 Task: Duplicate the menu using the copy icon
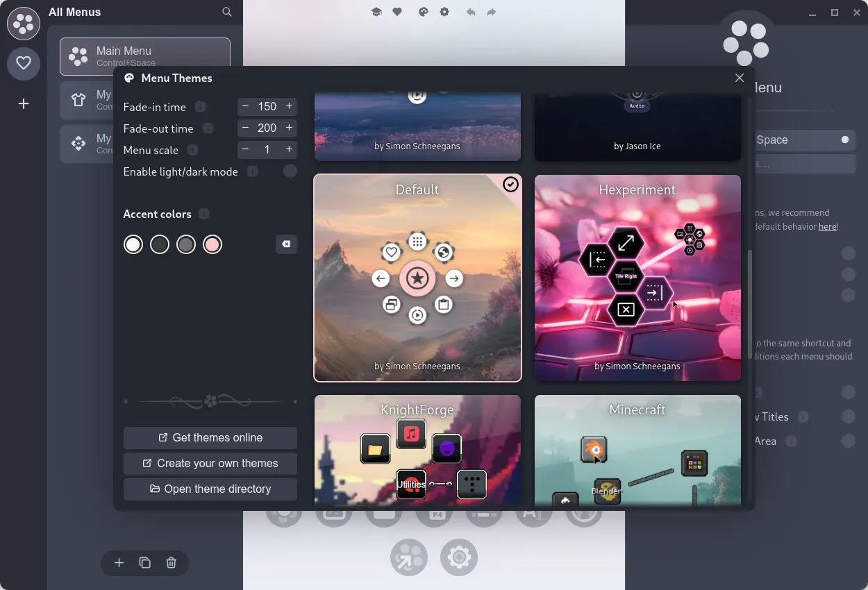(144, 563)
